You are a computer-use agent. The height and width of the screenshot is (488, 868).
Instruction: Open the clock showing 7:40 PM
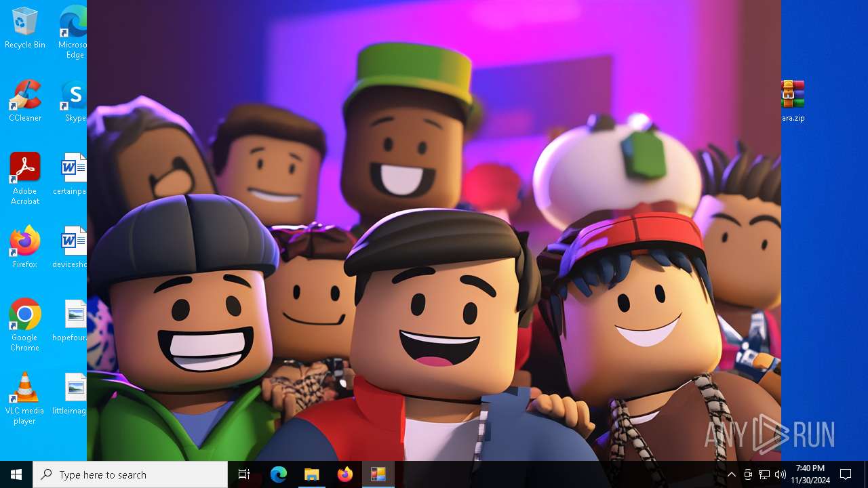(810, 474)
